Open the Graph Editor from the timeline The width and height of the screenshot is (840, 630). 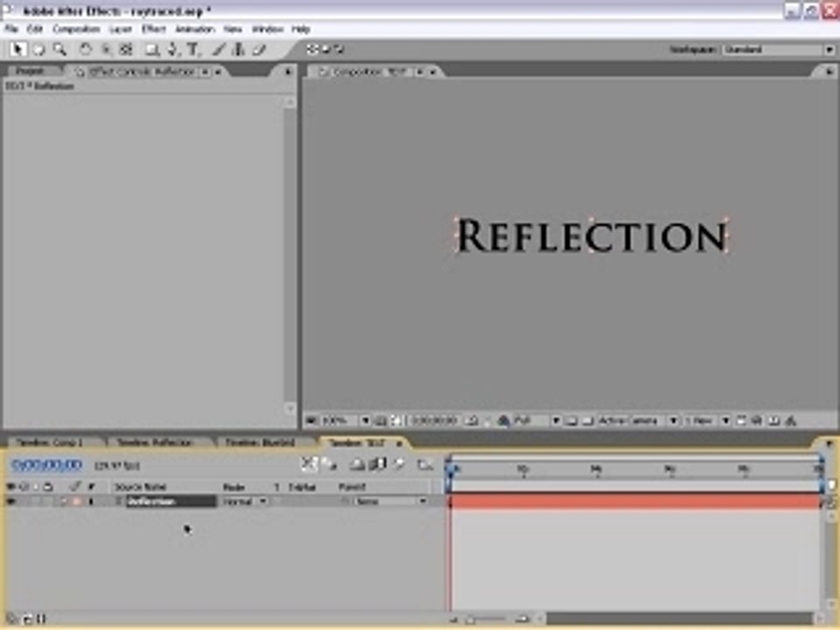click(425, 465)
